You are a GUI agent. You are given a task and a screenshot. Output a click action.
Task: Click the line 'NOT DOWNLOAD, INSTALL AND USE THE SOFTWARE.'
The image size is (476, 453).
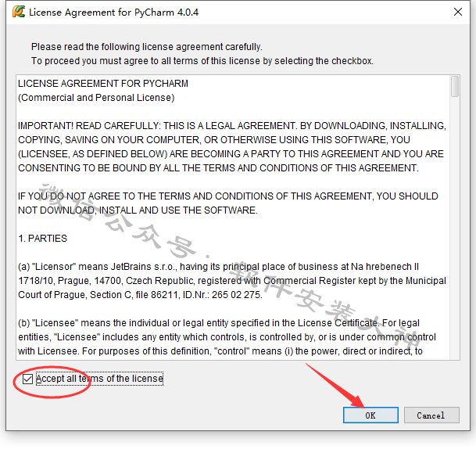138,210
